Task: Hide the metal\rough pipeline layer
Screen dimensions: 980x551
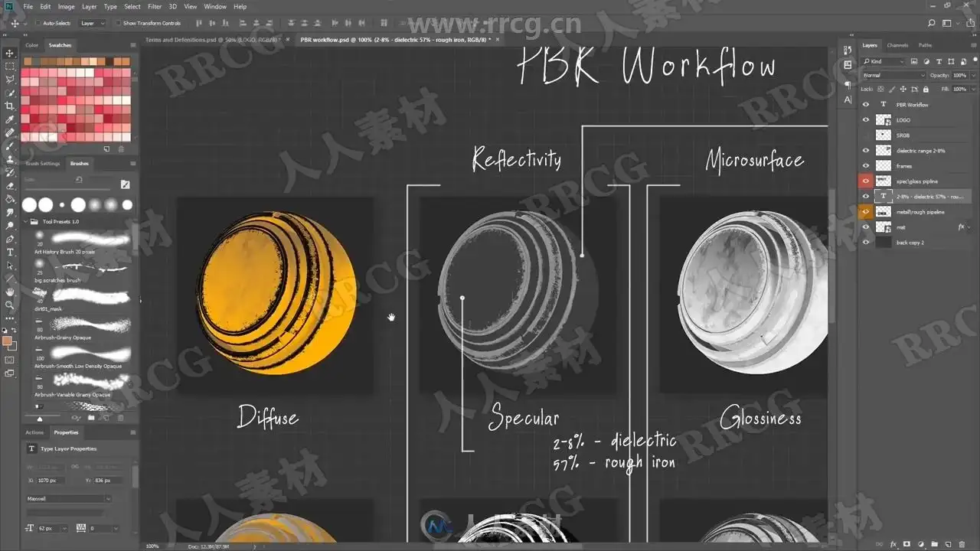Action: click(866, 212)
